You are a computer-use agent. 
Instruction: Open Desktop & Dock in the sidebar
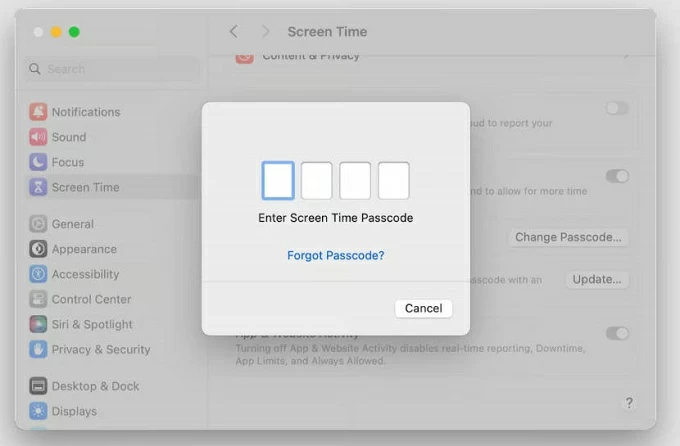click(95, 386)
